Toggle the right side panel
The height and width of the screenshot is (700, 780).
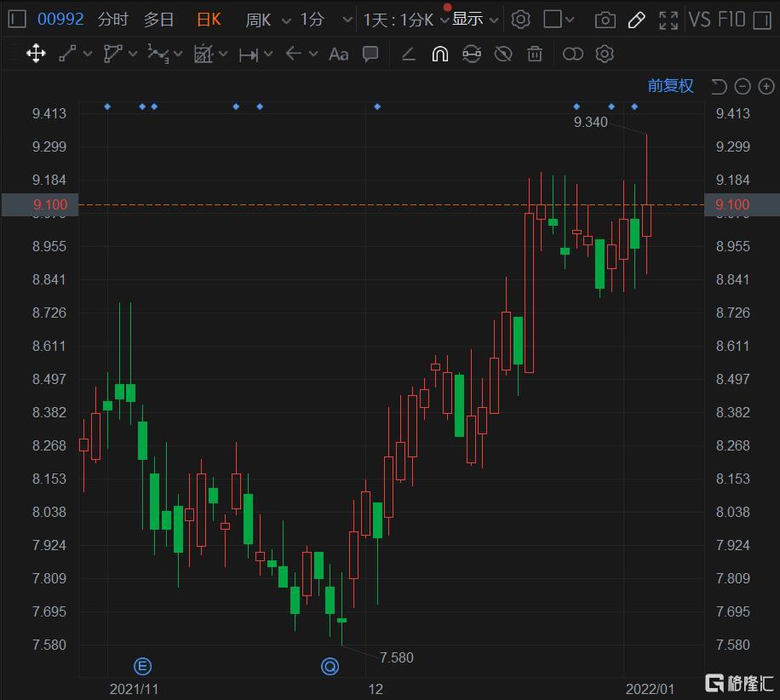click(762, 20)
